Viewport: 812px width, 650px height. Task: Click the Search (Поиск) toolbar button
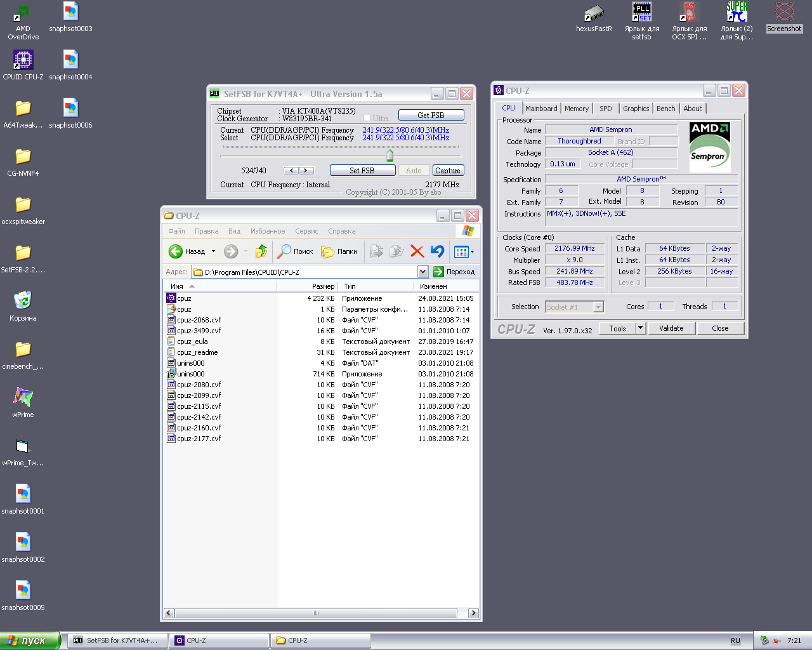click(295, 251)
